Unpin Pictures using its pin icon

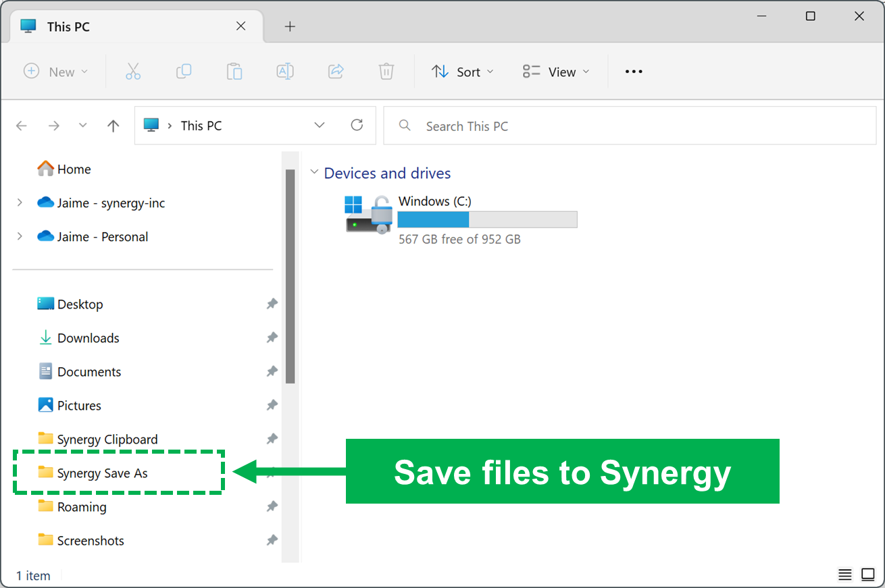[x=272, y=406]
